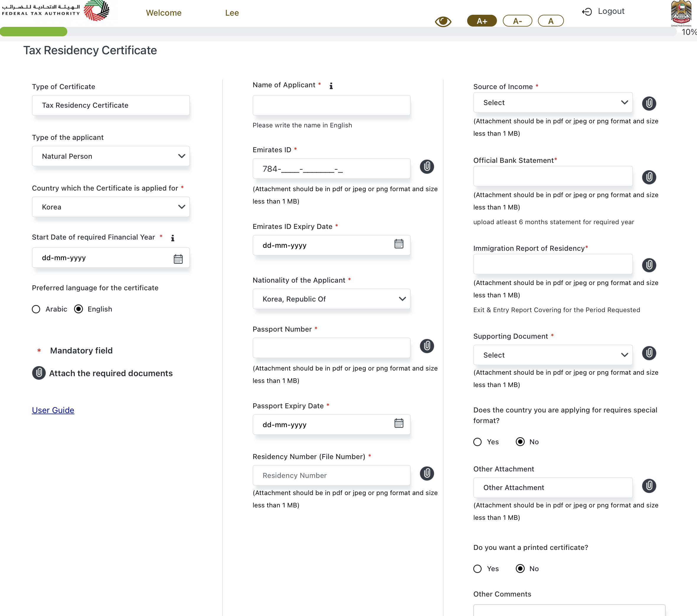Click Residency Number attachment paperclip icon
This screenshot has height=616, width=697.
tap(427, 473)
